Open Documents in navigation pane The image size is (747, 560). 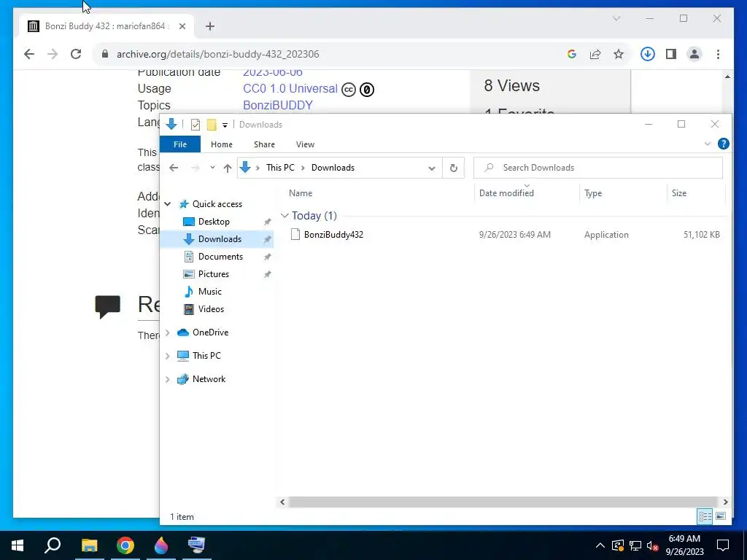click(x=220, y=256)
